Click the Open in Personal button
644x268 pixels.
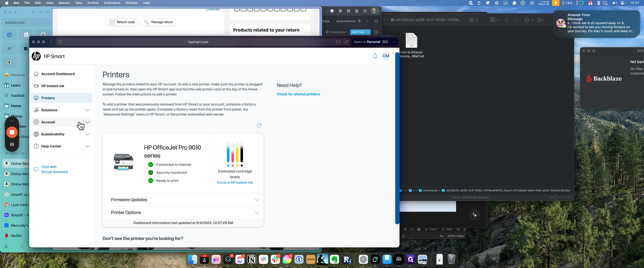pyautogui.click(x=371, y=42)
